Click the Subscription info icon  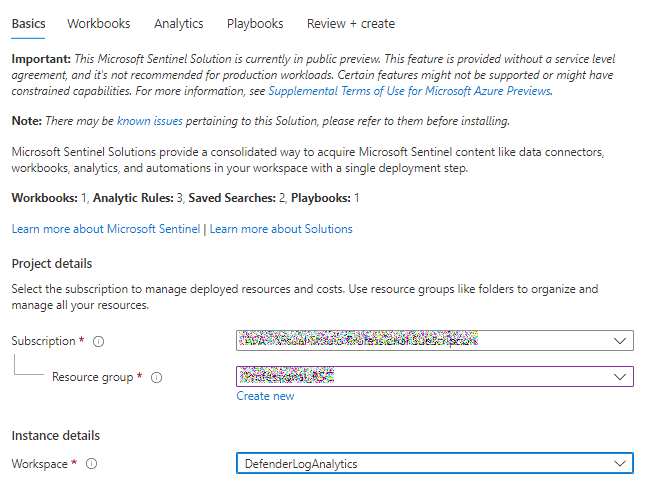pos(98,341)
